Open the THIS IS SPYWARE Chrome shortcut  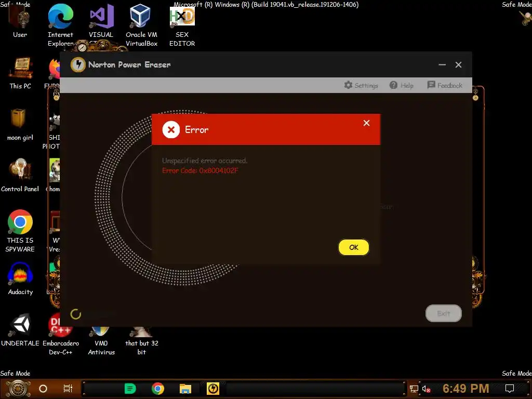[x=20, y=231]
